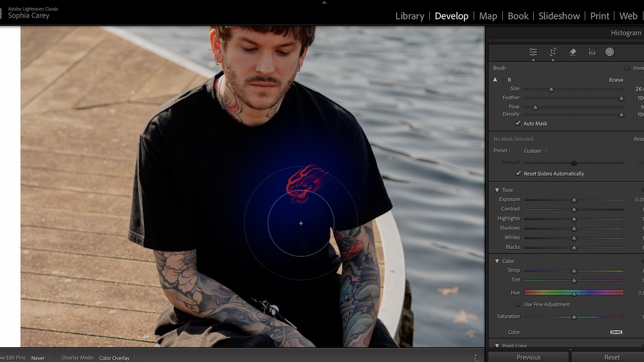Select brush A
The width and height of the screenshot is (644, 362).
coord(495,80)
